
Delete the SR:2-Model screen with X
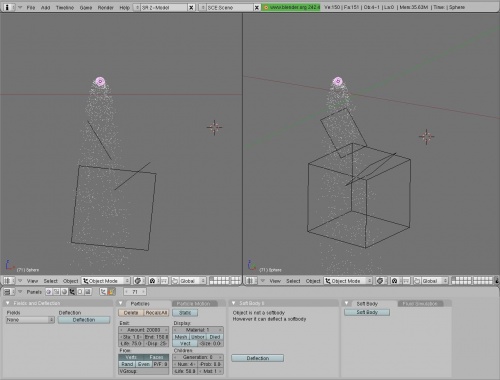tap(191, 7)
